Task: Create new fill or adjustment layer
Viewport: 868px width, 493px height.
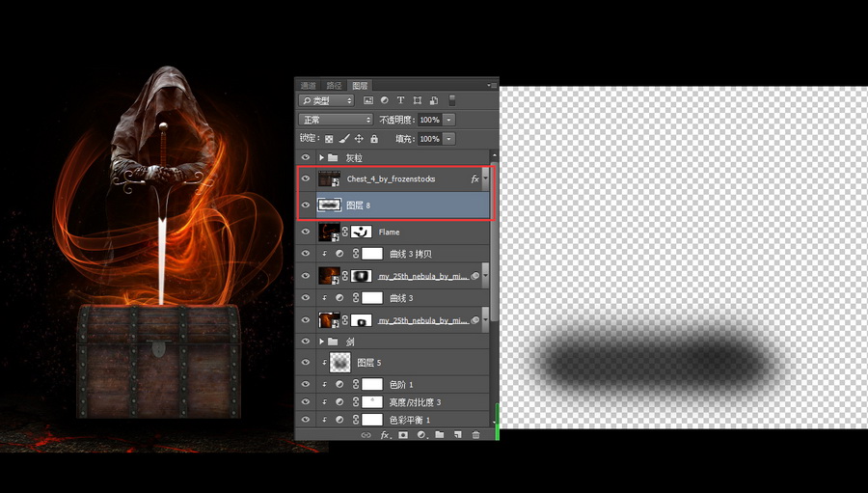Action: [x=421, y=435]
